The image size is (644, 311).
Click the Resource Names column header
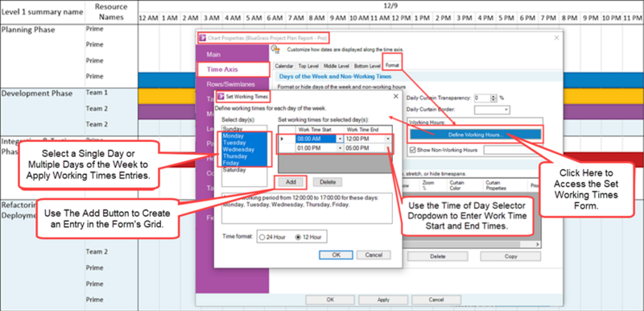[111, 12]
